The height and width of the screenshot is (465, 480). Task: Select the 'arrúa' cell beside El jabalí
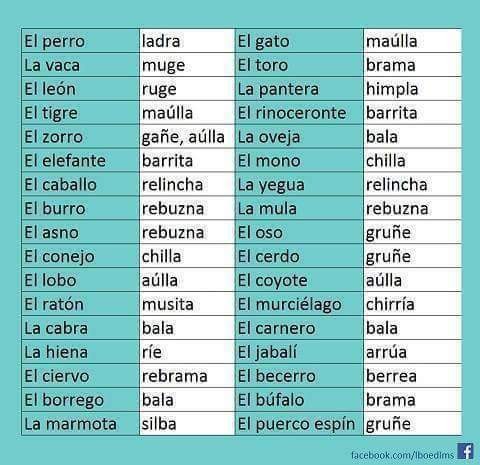click(x=413, y=352)
